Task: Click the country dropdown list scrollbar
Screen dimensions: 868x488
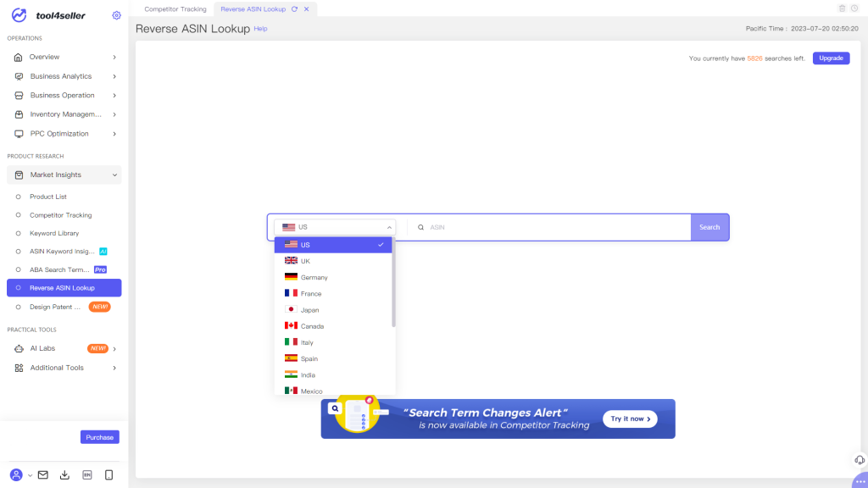Action: tap(393, 282)
